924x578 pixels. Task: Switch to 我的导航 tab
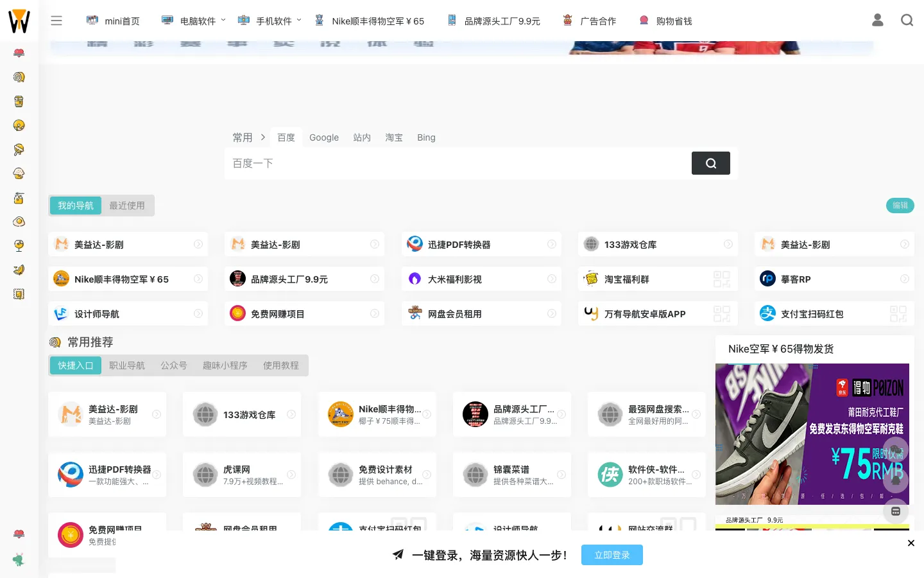[76, 206]
